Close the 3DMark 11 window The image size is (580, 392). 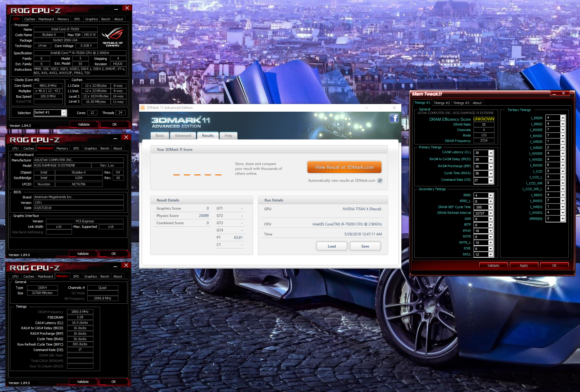[394, 108]
